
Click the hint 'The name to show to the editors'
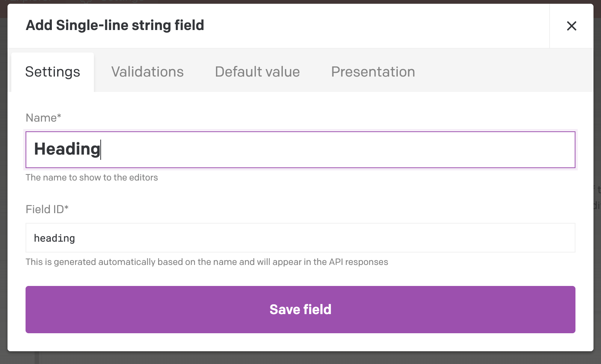coord(92,177)
